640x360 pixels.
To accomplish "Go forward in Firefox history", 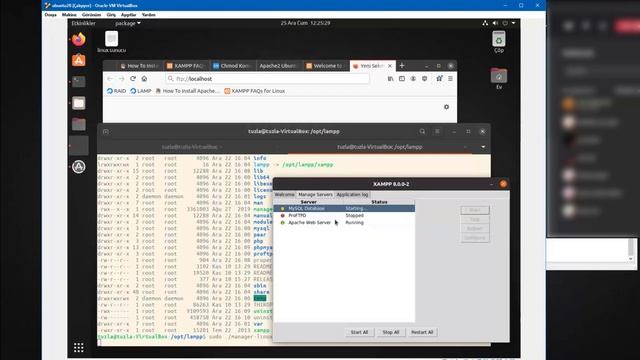I will [x=121, y=78].
